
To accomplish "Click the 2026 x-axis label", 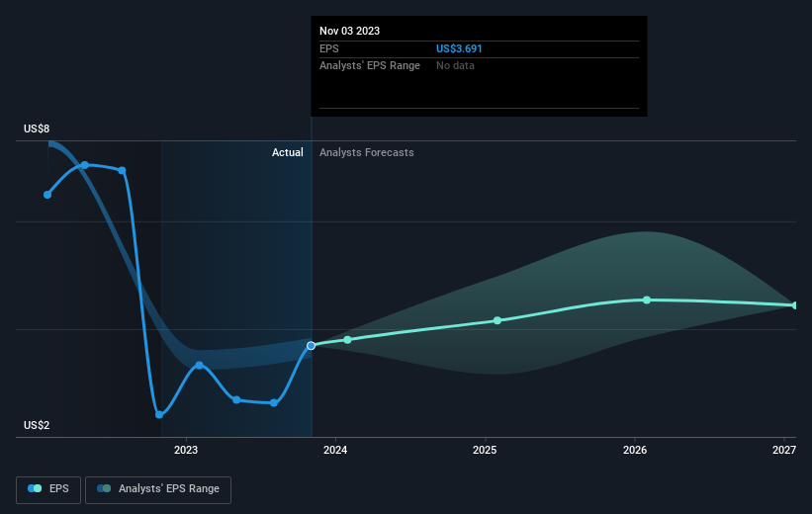I will (635, 451).
